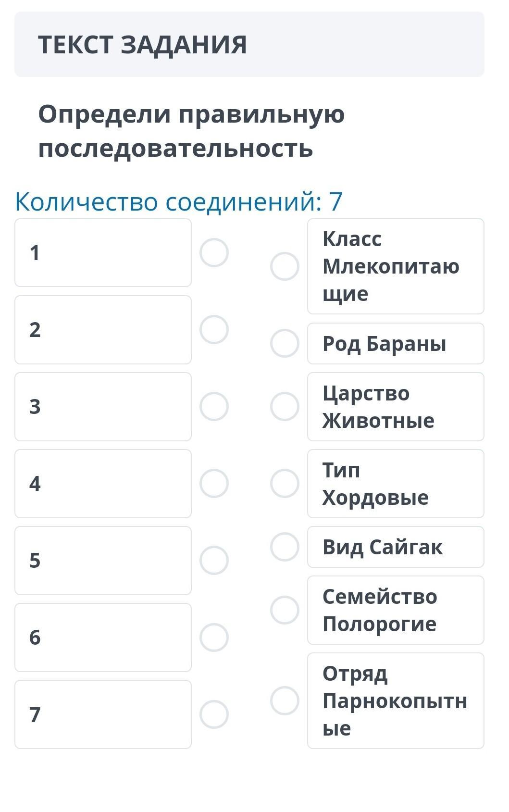
Task: Click the numbered box 7
Action: (103, 714)
